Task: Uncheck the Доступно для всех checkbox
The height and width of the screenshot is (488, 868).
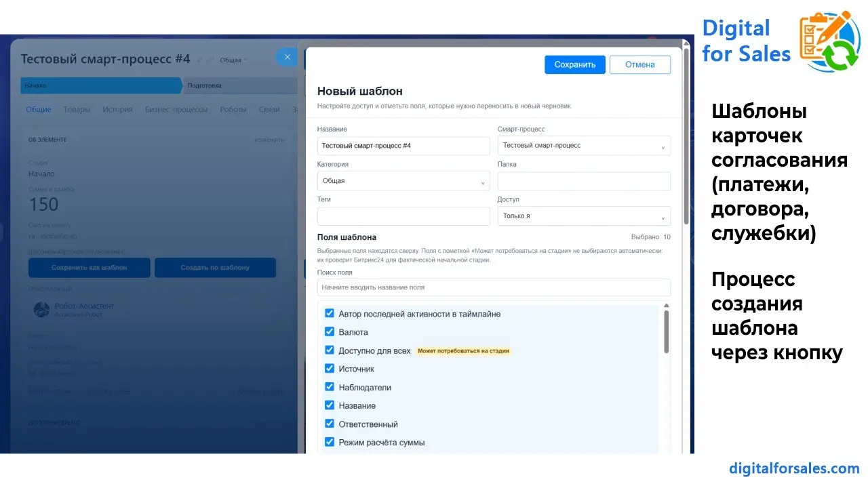Action: (330, 350)
